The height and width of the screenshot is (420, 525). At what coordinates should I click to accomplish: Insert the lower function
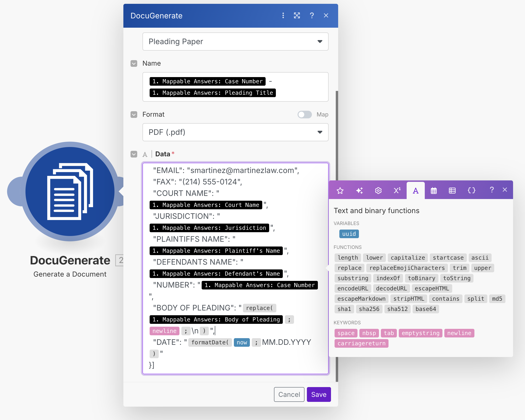tap(374, 257)
